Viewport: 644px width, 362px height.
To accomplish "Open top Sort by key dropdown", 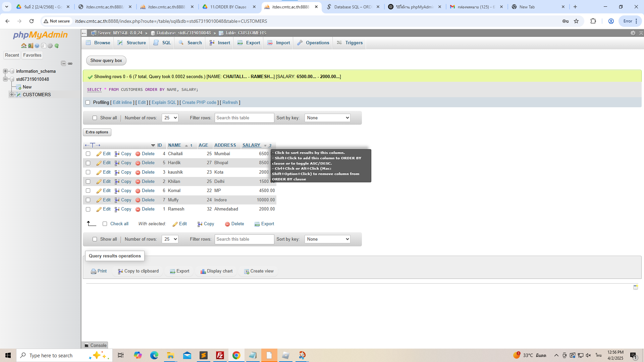I will pos(327,118).
